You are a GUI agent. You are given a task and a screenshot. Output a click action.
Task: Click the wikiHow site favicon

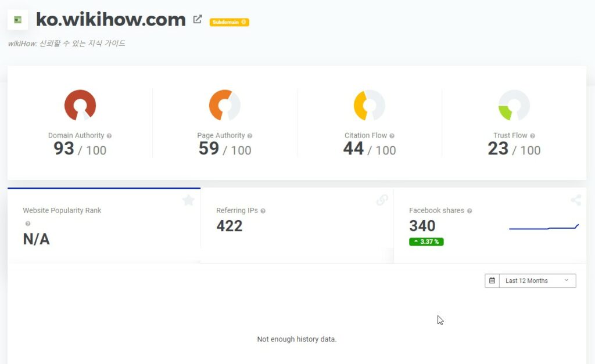pyautogui.click(x=17, y=20)
